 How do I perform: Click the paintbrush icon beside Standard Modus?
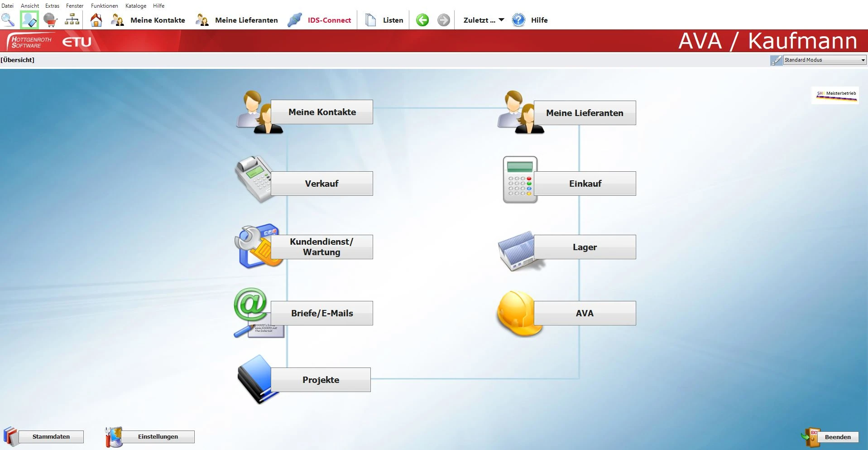[x=776, y=60]
